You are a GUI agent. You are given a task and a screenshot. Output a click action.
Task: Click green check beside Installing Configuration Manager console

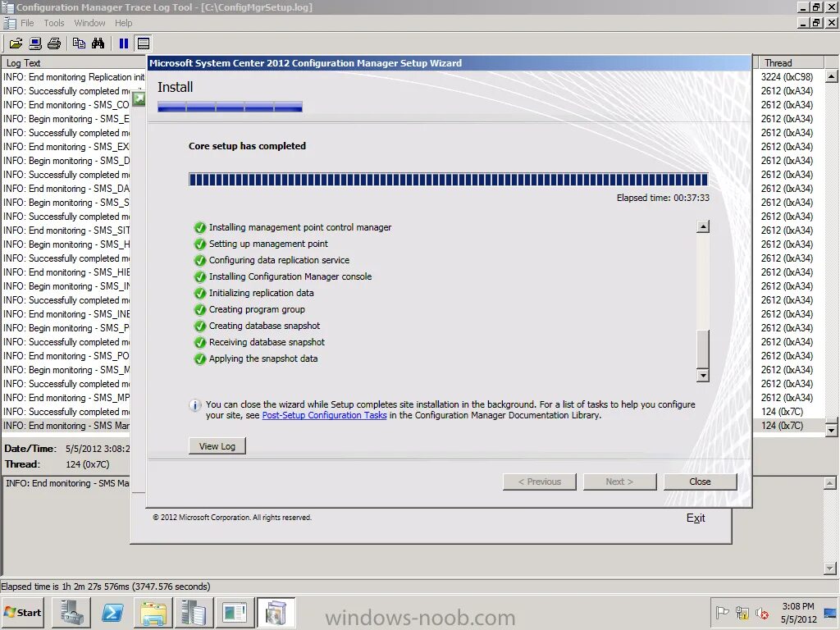(200, 277)
